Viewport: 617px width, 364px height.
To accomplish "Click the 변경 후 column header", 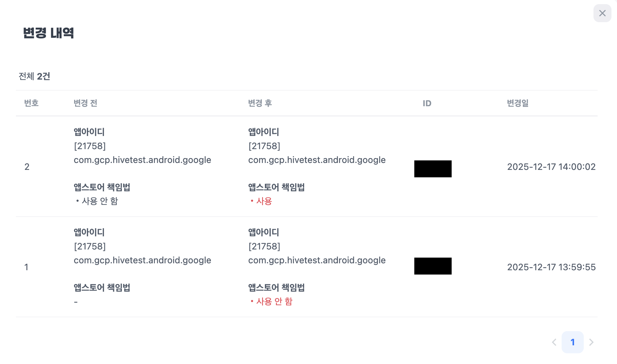I will (x=260, y=103).
